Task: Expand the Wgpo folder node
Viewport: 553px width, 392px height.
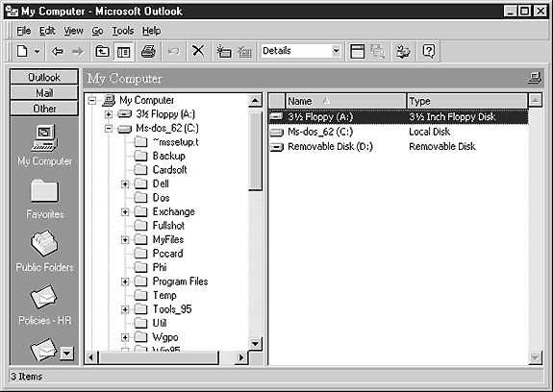Action: coord(125,337)
